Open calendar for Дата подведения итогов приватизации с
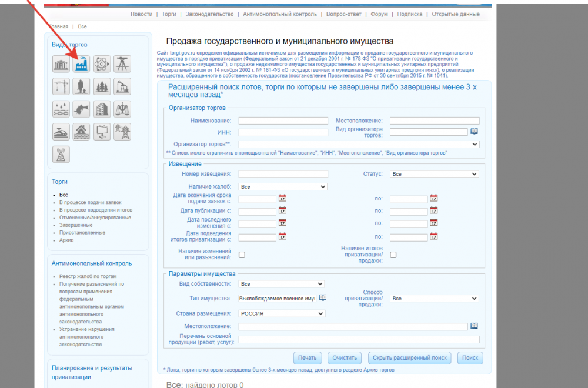 pos(282,236)
